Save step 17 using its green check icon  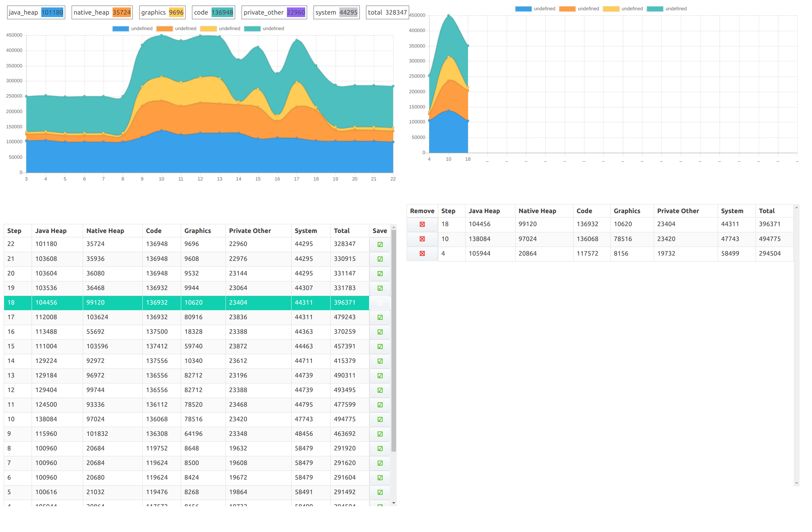380,317
